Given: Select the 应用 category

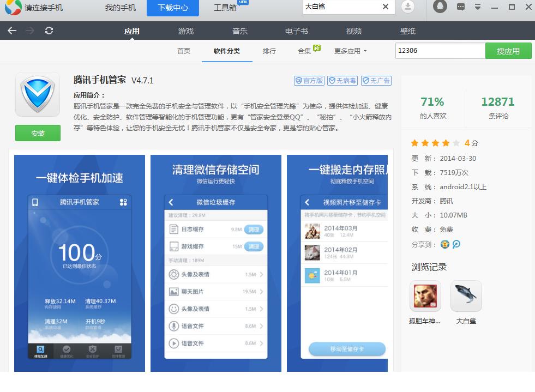Looking at the screenshot, I should [131, 31].
